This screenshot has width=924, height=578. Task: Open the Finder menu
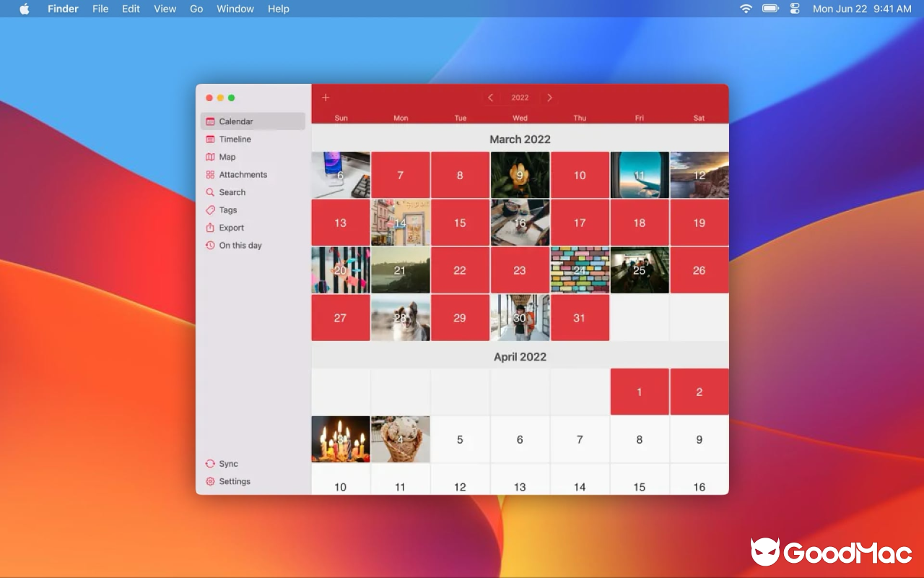pyautogui.click(x=63, y=9)
